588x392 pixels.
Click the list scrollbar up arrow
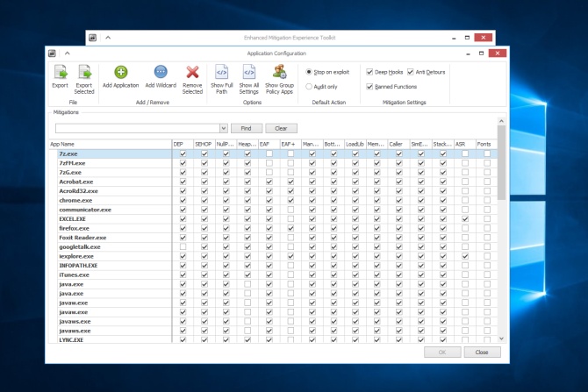coord(501,121)
